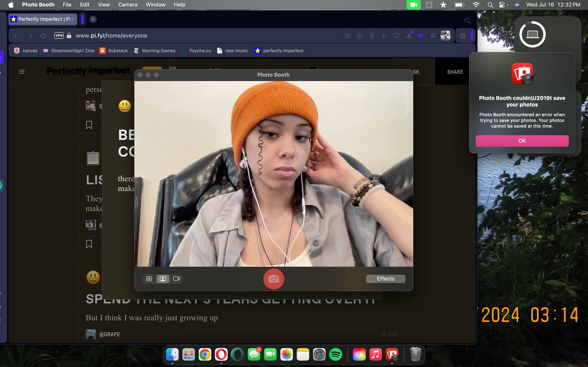Click the heart bookmark icon in address bar
588x367 pixels.
click(396, 36)
